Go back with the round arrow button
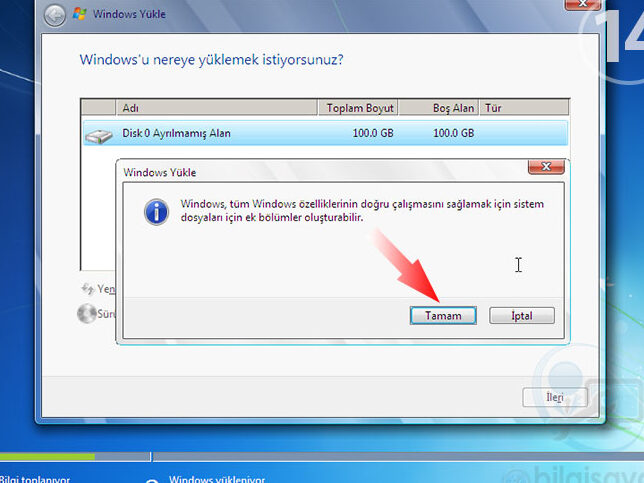The height and width of the screenshot is (483, 644). (56, 15)
